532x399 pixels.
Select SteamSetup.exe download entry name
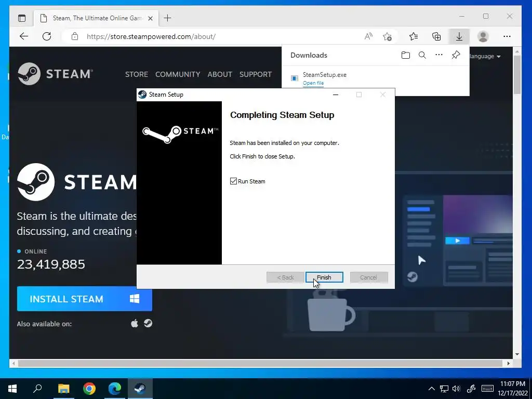click(325, 75)
